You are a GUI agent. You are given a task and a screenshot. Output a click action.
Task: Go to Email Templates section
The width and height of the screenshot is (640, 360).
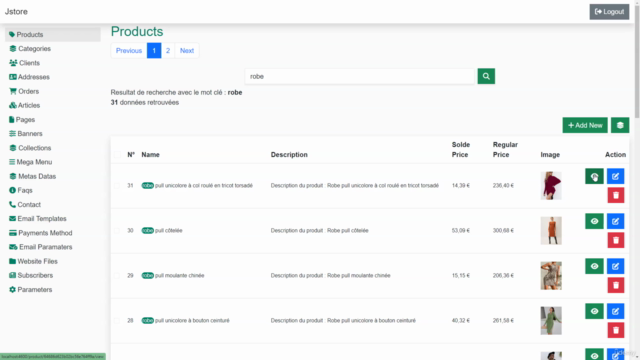click(53, 219)
